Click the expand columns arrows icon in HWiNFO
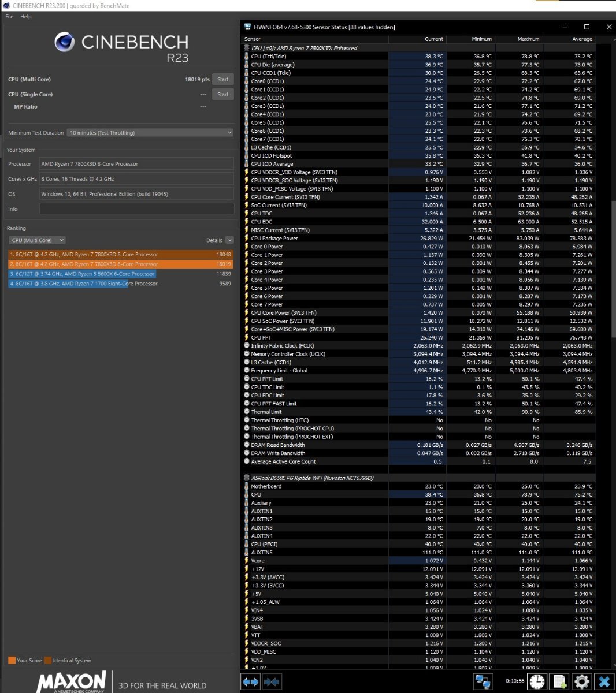The height and width of the screenshot is (693, 616). [x=250, y=682]
